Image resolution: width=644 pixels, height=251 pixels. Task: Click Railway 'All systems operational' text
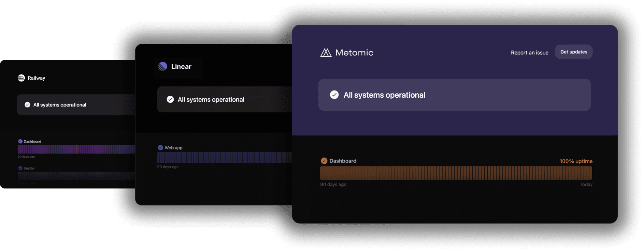point(60,105)
